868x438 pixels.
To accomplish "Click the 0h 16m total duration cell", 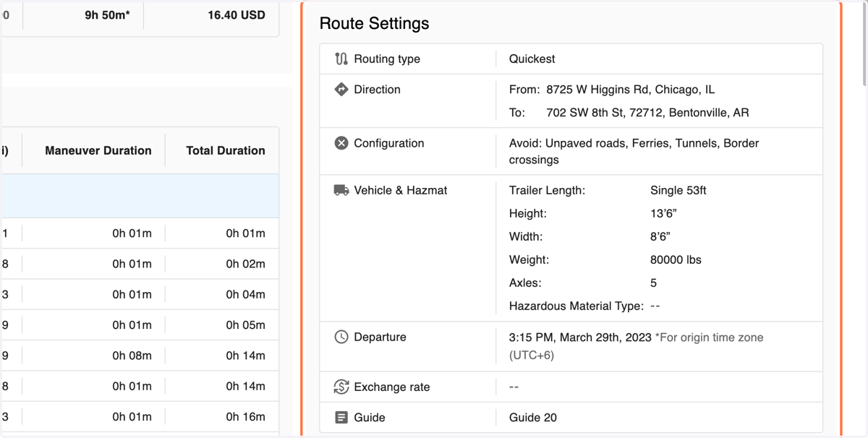I will coord(246,416).
